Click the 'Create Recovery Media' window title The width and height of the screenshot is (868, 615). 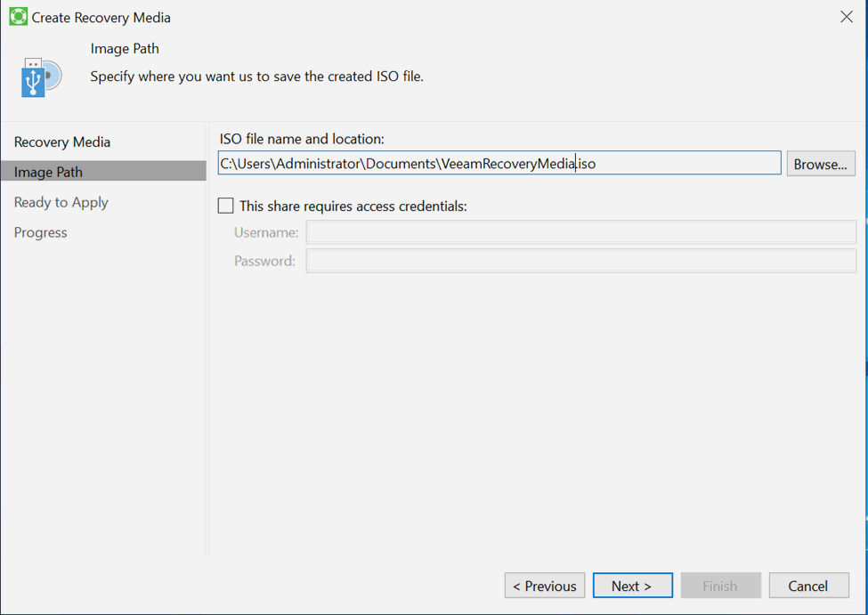tap(101, 18)
